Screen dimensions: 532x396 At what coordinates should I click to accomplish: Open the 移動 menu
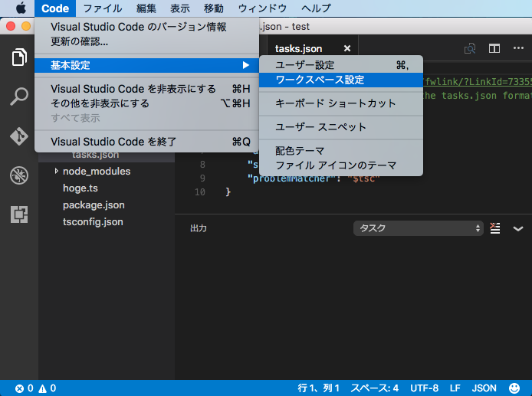tap(214, 8)
